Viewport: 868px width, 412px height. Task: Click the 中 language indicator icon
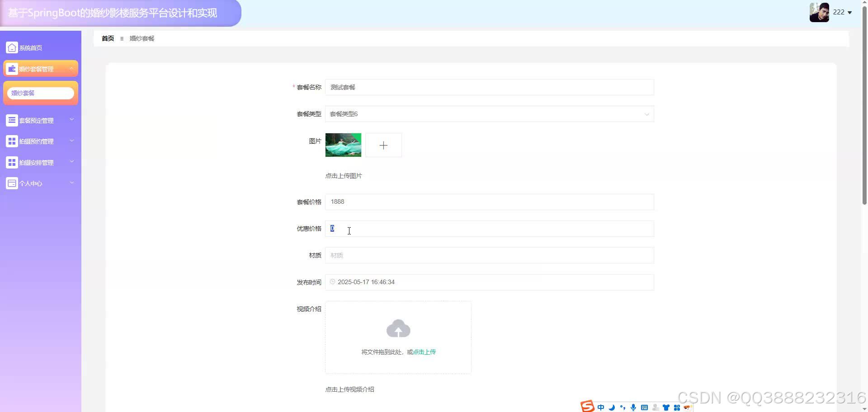[x=600, y=407]
